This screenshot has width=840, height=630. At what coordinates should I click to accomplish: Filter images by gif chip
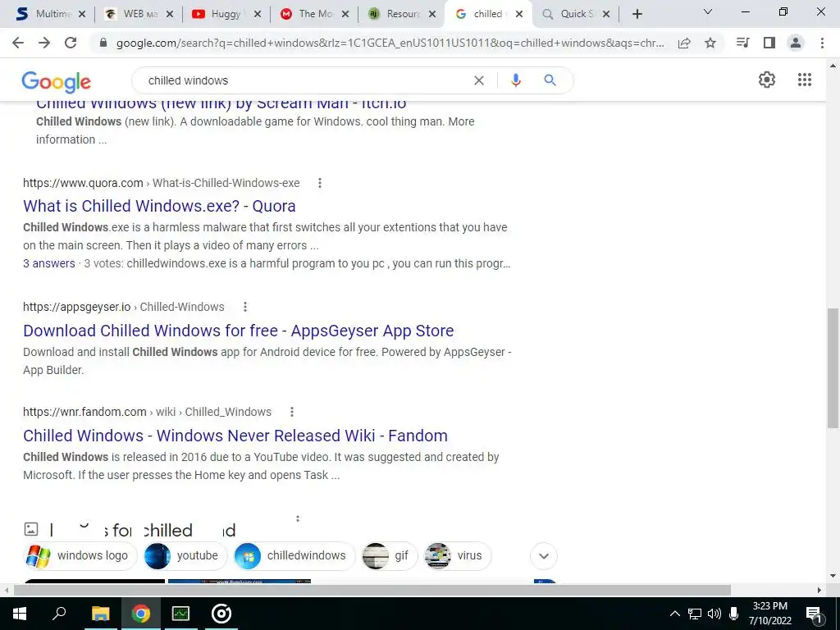point(390,555)
